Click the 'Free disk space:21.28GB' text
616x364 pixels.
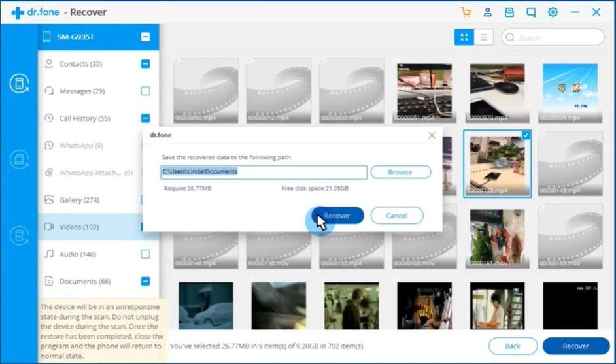(315, 188)
